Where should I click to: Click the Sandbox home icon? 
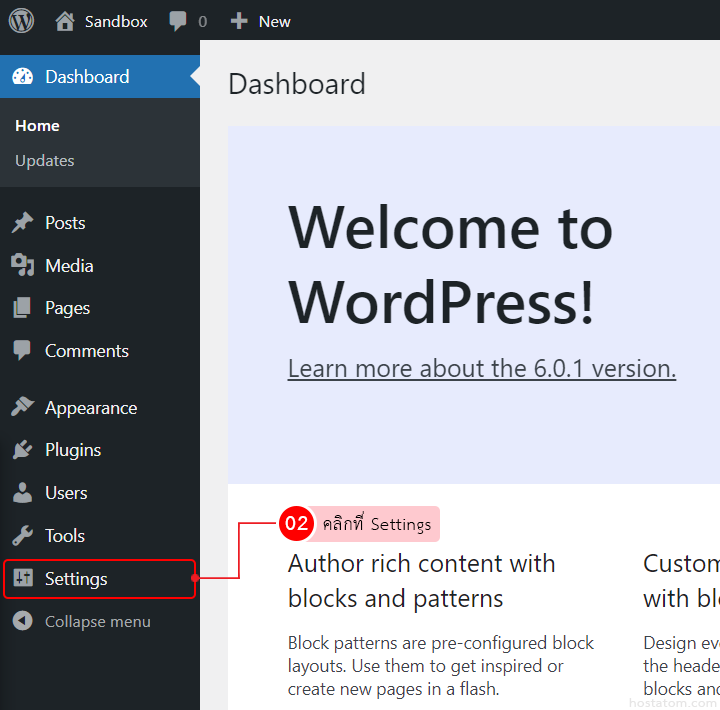[65, 21]
